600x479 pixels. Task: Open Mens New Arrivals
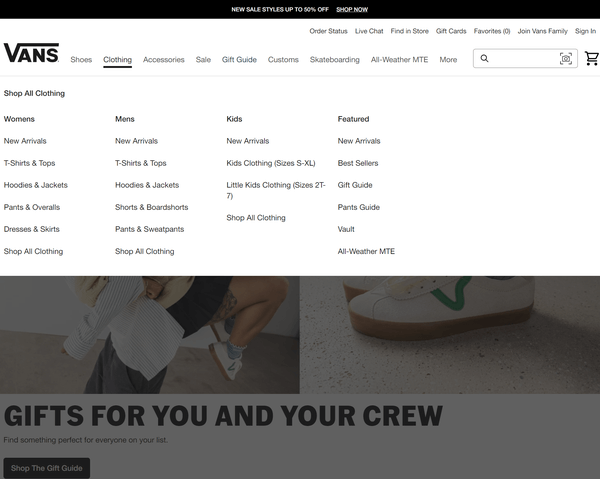tap(137, 141)
